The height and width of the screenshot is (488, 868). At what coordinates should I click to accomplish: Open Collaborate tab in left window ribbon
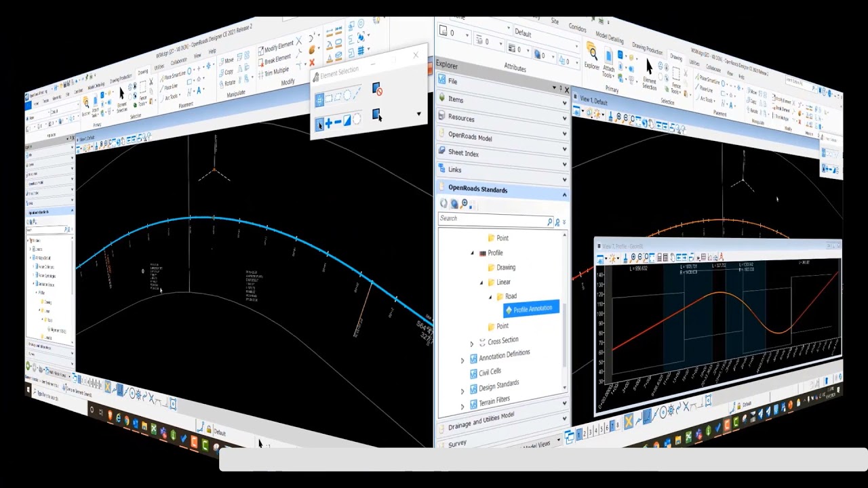point(178,60)
